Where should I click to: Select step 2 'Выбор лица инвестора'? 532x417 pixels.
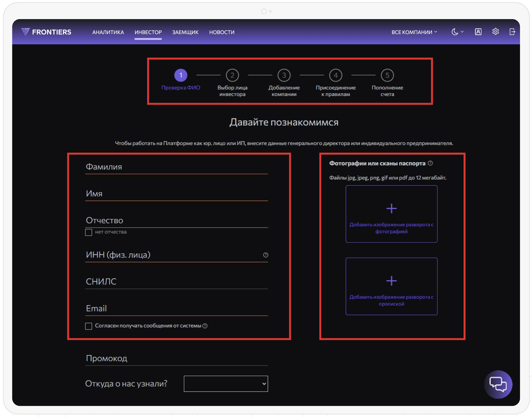232,75
